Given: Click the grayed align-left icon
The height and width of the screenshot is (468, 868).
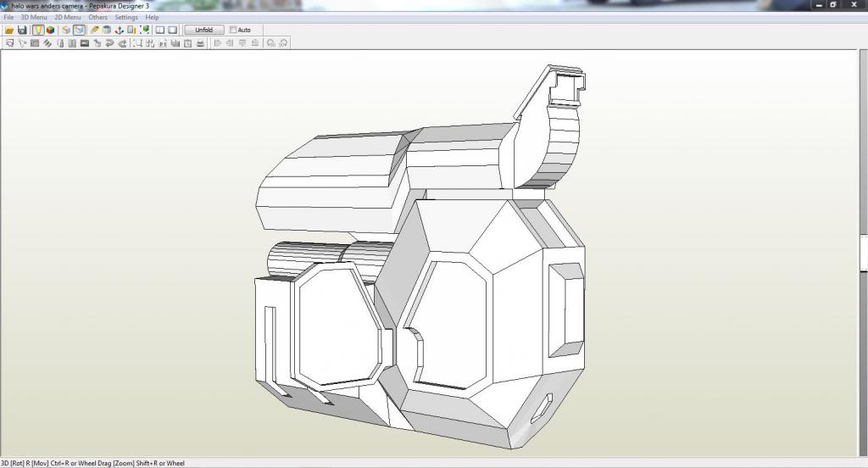Looking at the screenshot, I should 218,43.
